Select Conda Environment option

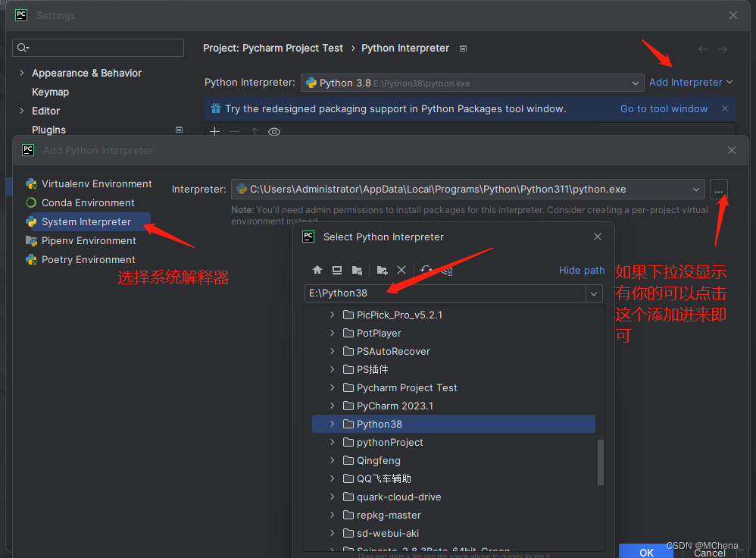pos(88,202)
